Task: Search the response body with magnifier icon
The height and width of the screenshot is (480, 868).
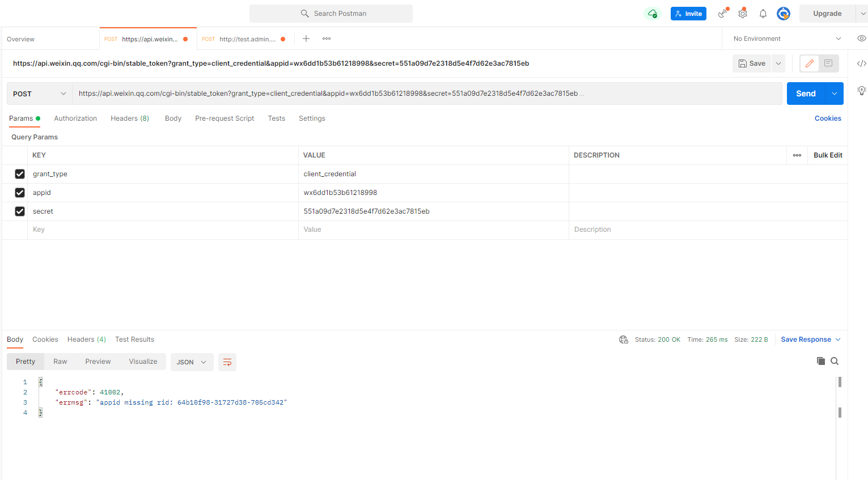Action: click(x=835, y=361)
